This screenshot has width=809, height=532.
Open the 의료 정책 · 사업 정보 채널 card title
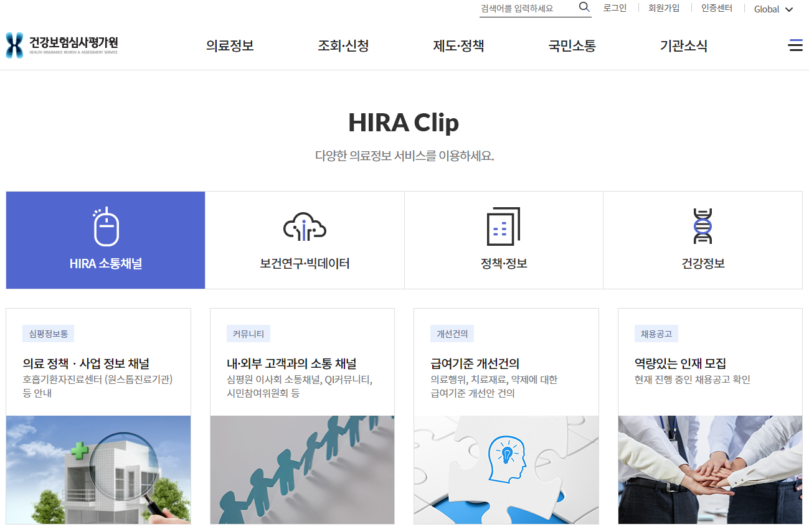[x=86, y=364]
